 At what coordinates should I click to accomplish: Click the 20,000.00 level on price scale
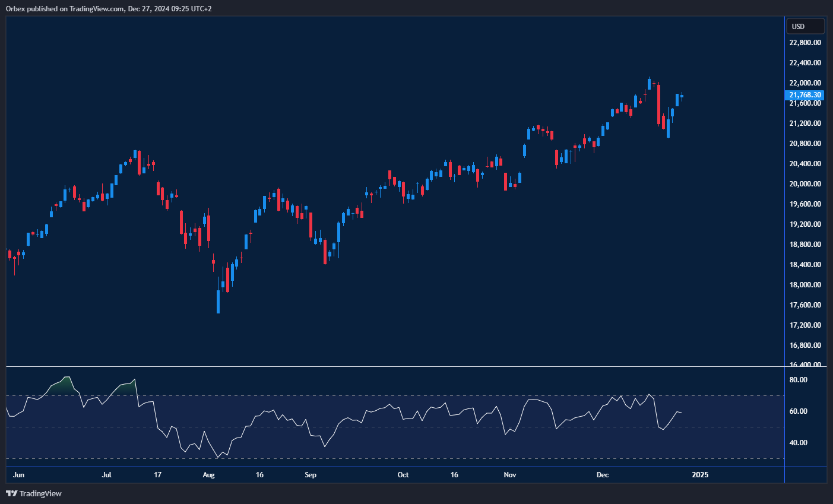(x=805, y=184)
